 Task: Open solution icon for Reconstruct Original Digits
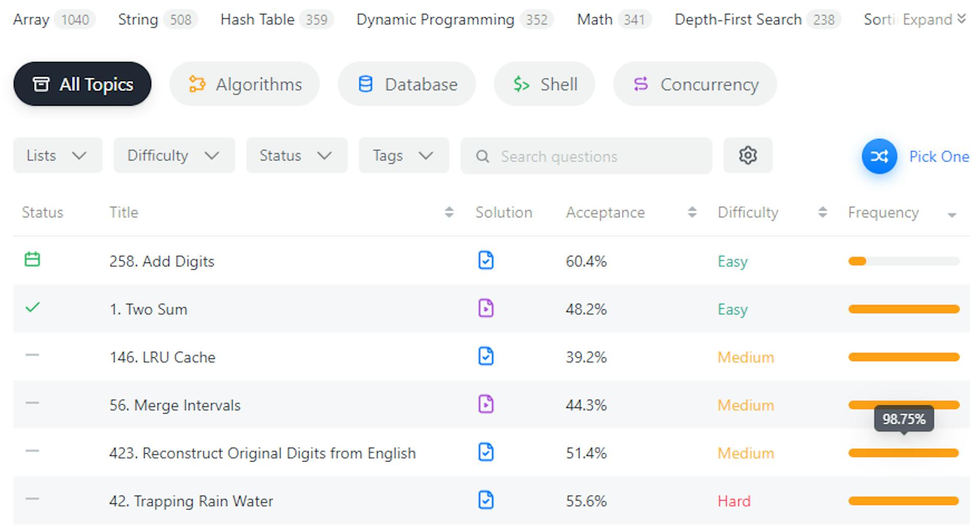(485, 452)
